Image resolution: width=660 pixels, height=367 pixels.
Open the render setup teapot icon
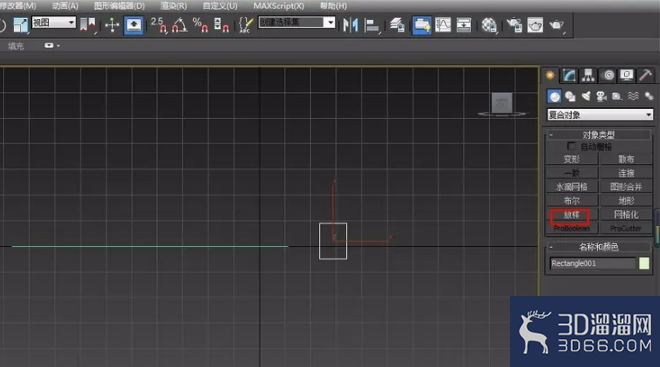[x=514, y=25]
